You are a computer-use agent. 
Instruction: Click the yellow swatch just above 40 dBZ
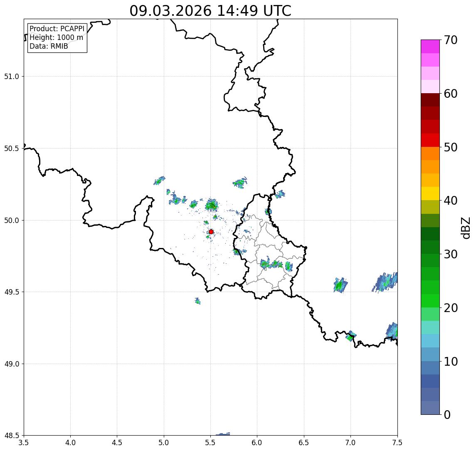pyautogui.click(x=430, y=193)
